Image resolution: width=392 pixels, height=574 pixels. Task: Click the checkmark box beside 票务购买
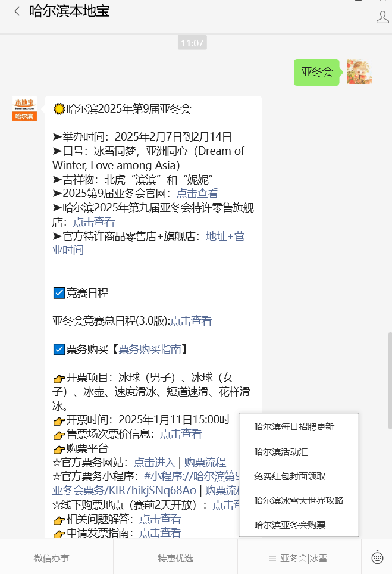(x=59, y=350)
